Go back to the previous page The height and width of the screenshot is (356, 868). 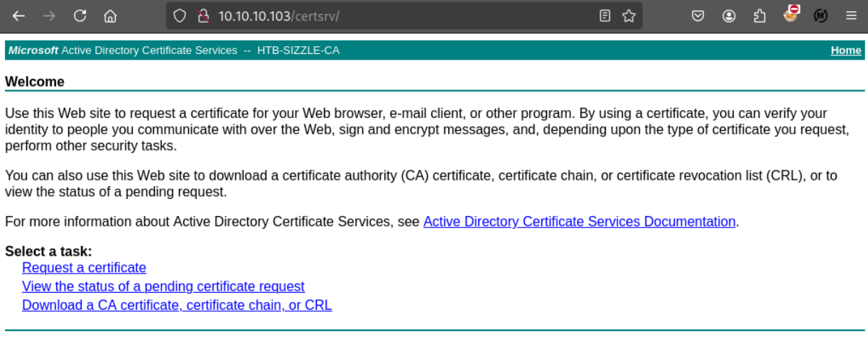(18, 16)
